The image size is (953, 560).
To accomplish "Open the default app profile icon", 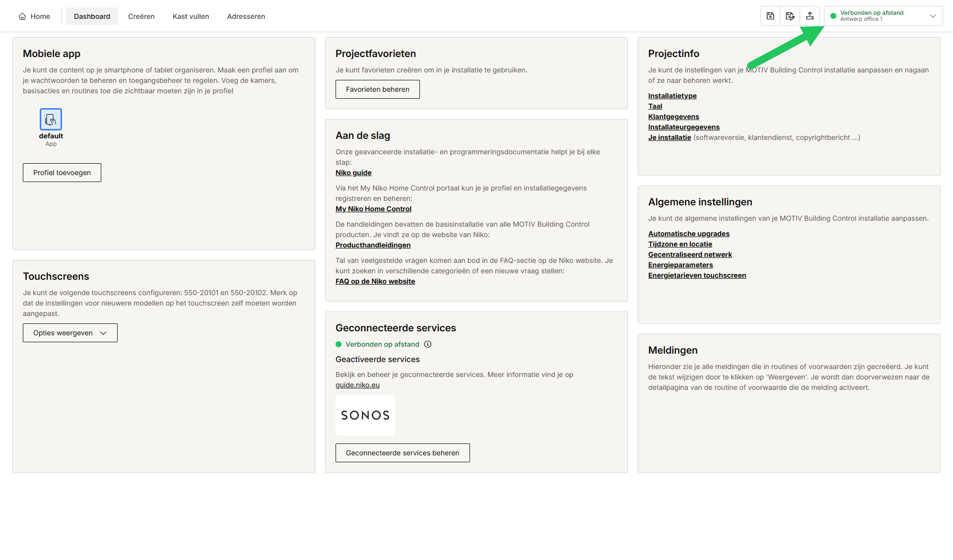I will point(51,120).
